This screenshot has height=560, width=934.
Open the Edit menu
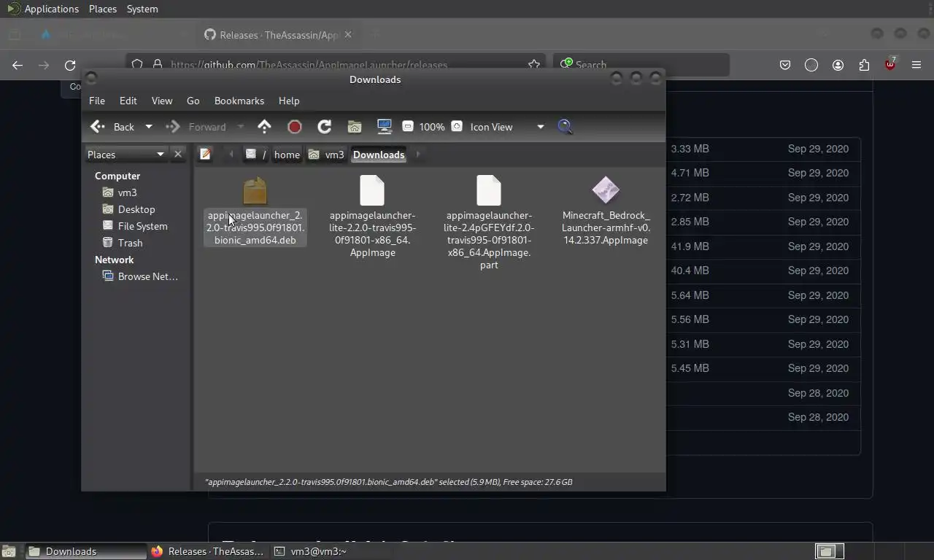(128, 101)
